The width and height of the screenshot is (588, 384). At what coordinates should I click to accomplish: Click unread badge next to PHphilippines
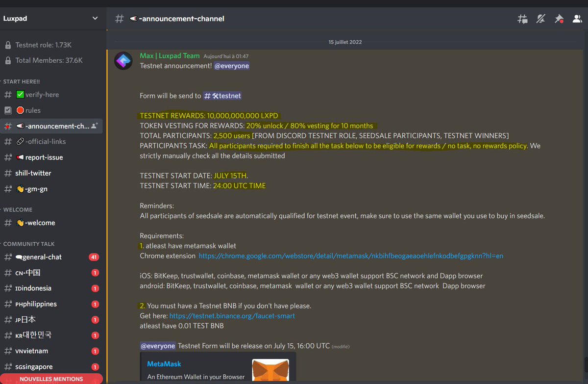click(95, 304)
